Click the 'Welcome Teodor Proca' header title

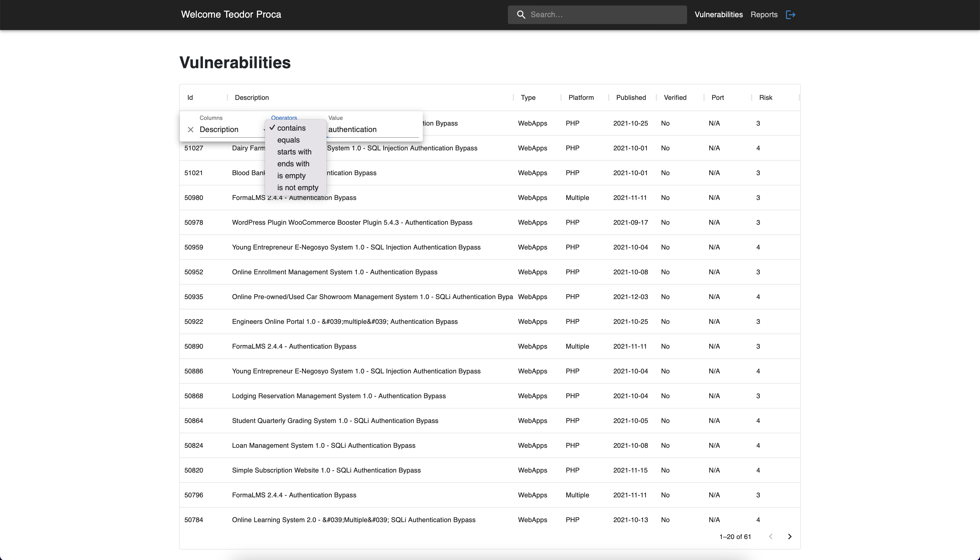[231, 15]
